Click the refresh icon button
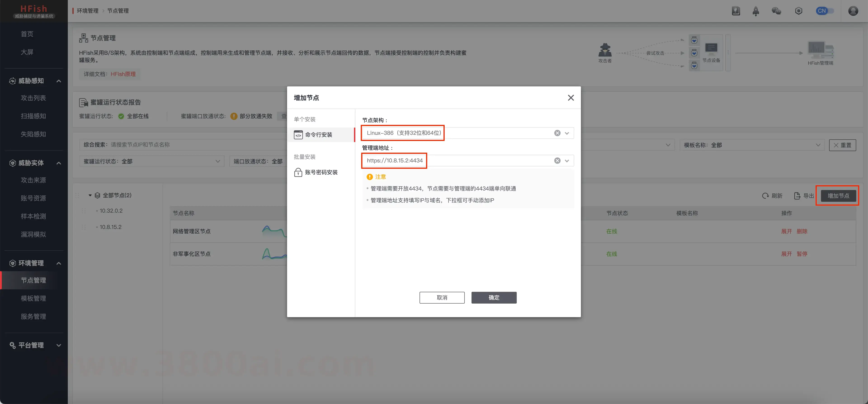The width and height of the screenshot is (868, 404). coord(765,196)
